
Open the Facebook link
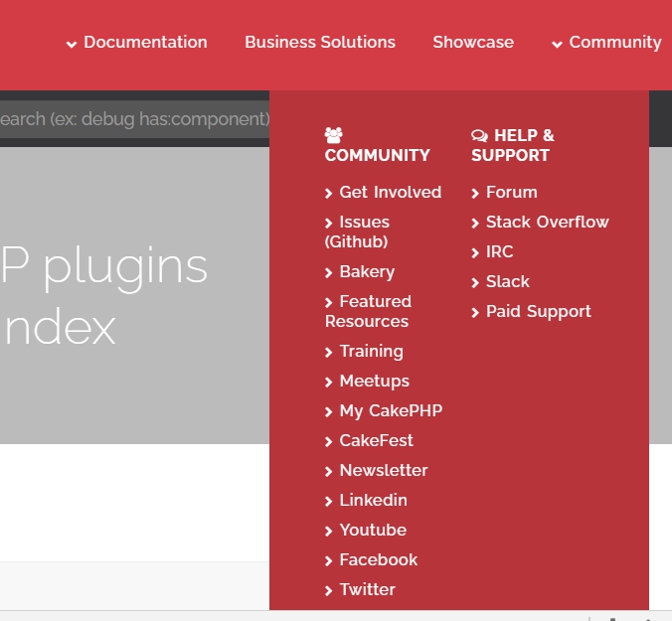pos(371,559)
